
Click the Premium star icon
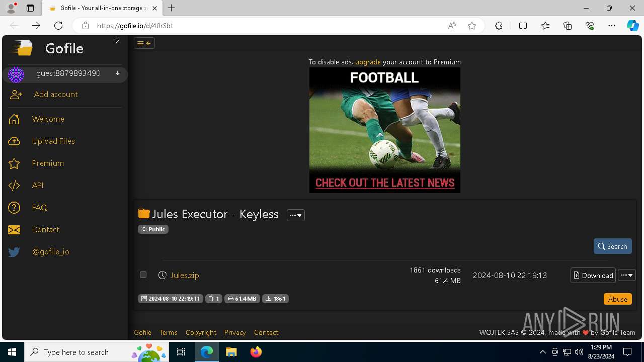[14, 163]
